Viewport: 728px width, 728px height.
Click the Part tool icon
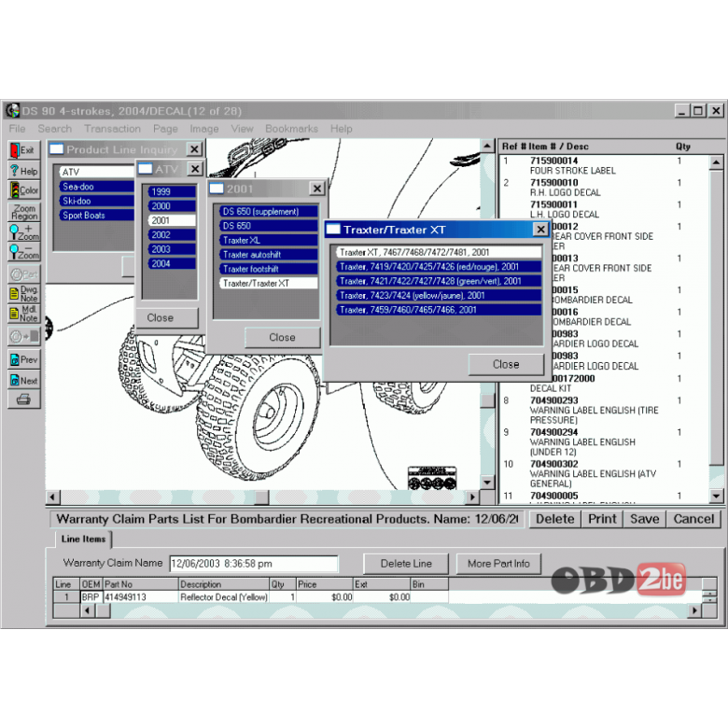[x=23, y=274]
